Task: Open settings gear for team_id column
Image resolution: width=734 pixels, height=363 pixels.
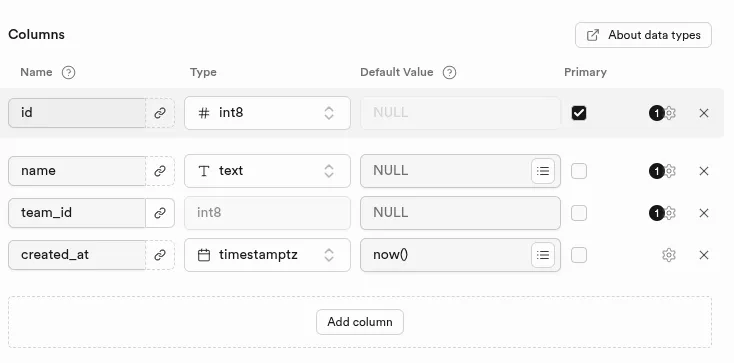Action: click(669, 213)
